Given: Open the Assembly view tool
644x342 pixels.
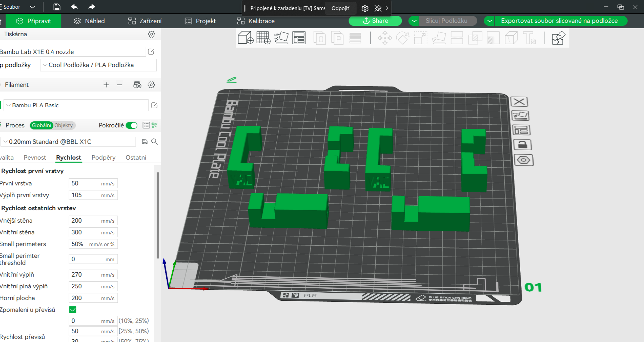Looking at the screenshot, I should (558, 38).
